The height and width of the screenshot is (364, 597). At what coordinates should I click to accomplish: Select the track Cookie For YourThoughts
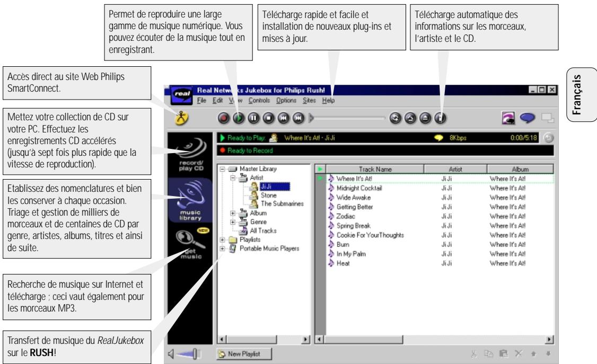pos(370,235)
